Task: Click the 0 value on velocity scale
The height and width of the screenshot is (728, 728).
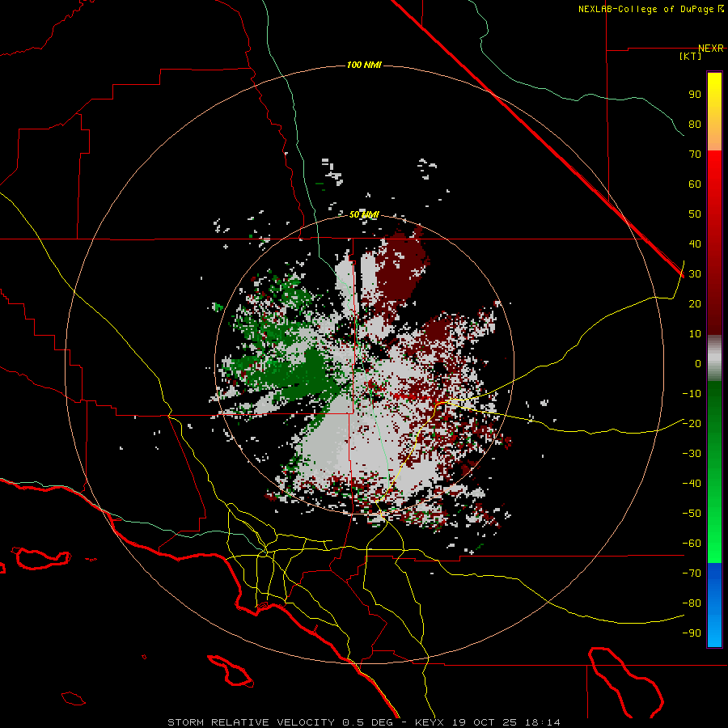Action: (698, 364)
